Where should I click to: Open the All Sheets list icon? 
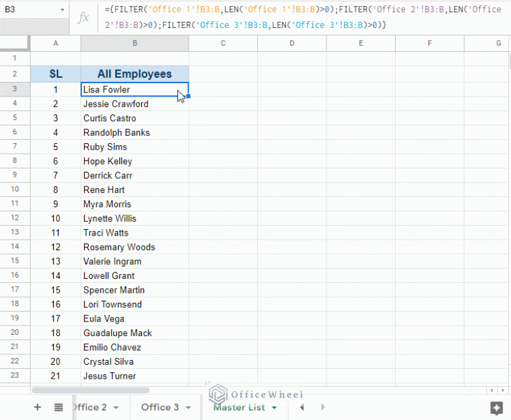(59, 407)
